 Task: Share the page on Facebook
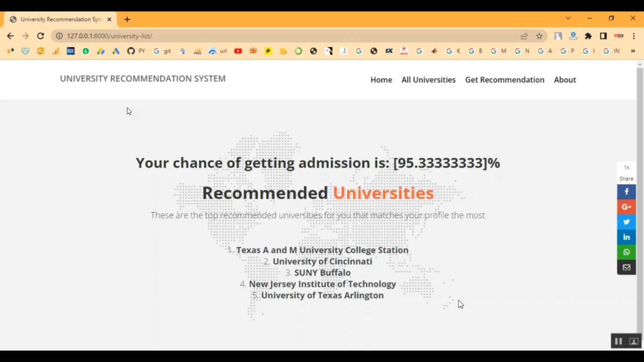[626, 192]
